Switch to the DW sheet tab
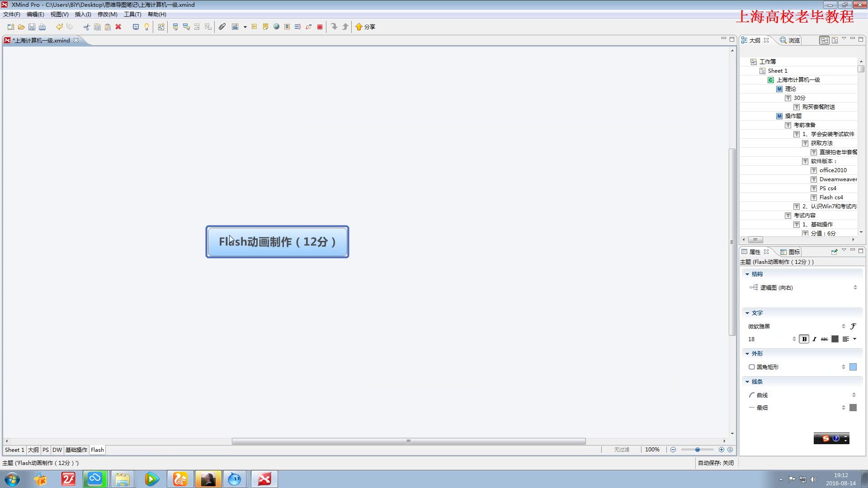The height and width of the screenshot is (488, 868). pyautogui.click(x=57, y=450)
